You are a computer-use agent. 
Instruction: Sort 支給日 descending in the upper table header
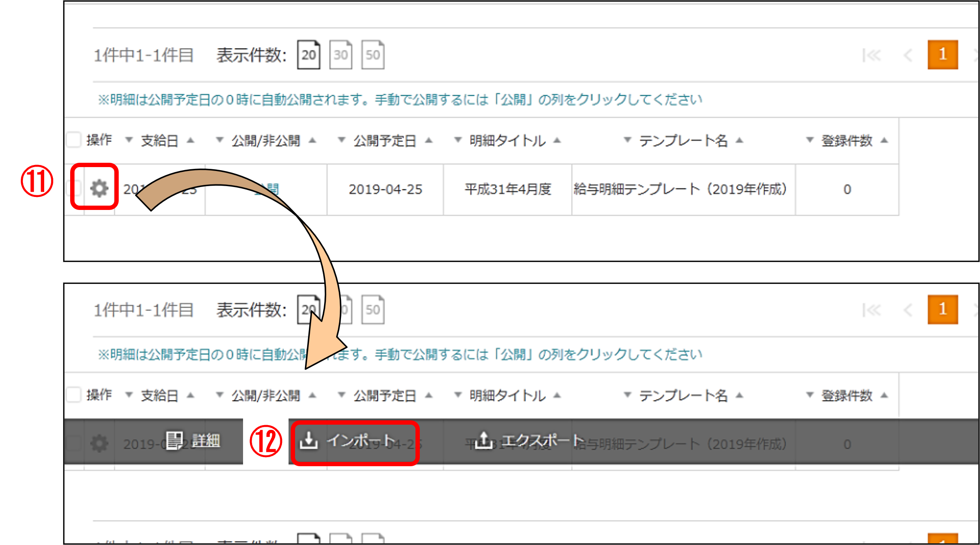click(x=129, y=140)
